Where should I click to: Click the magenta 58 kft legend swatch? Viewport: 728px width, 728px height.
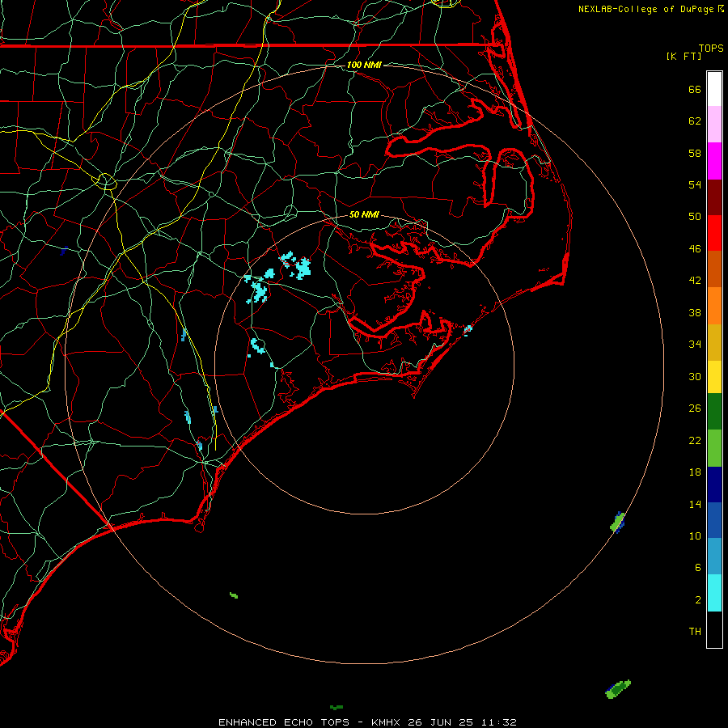click(714, 161)
